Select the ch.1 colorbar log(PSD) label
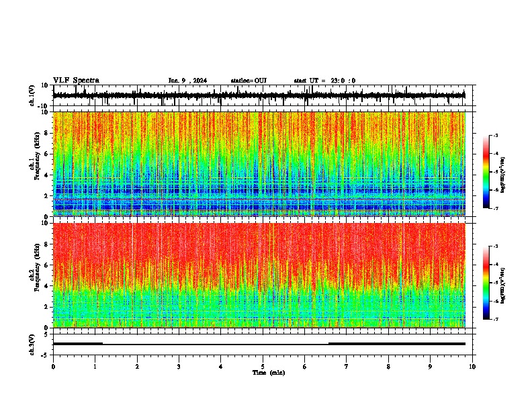Image resolution: width=532 pixels, height=411 pixels. (x=503, y=175)
